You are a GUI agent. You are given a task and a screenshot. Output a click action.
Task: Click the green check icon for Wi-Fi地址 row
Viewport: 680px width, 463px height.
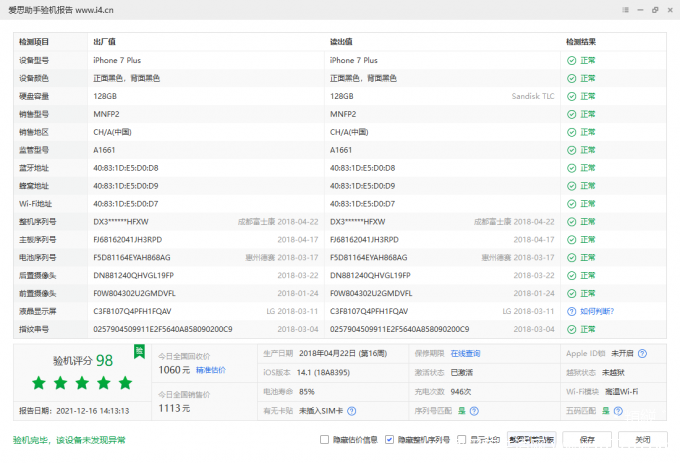(x=572, y=204)
